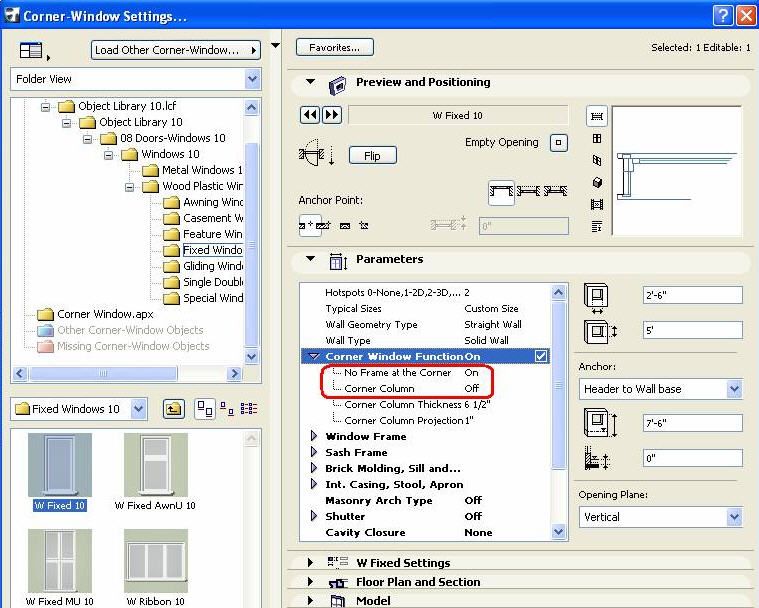Go up one folder level icon

coord(173,410)
